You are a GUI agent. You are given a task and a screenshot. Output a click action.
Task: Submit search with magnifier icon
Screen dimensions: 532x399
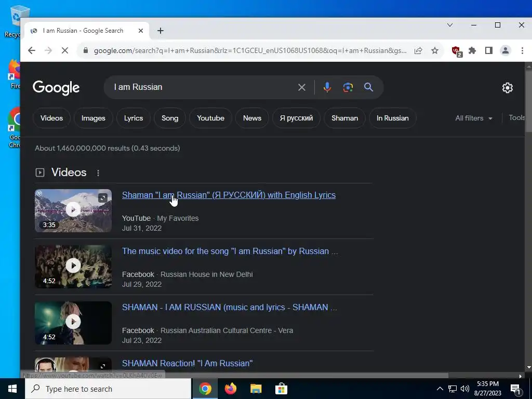[368, 87]
